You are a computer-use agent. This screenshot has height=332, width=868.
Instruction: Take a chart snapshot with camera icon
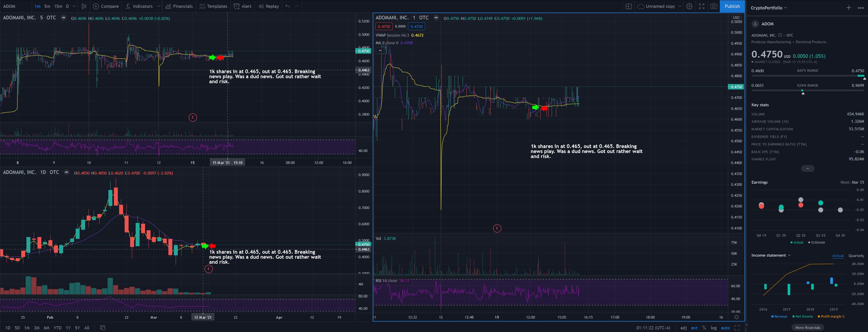(714, 6)
